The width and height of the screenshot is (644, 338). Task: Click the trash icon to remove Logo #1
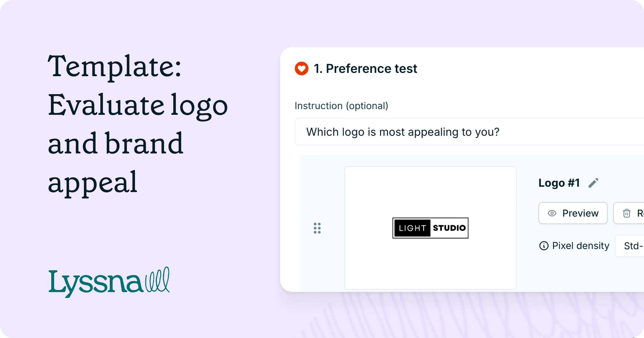coord(627,213)
